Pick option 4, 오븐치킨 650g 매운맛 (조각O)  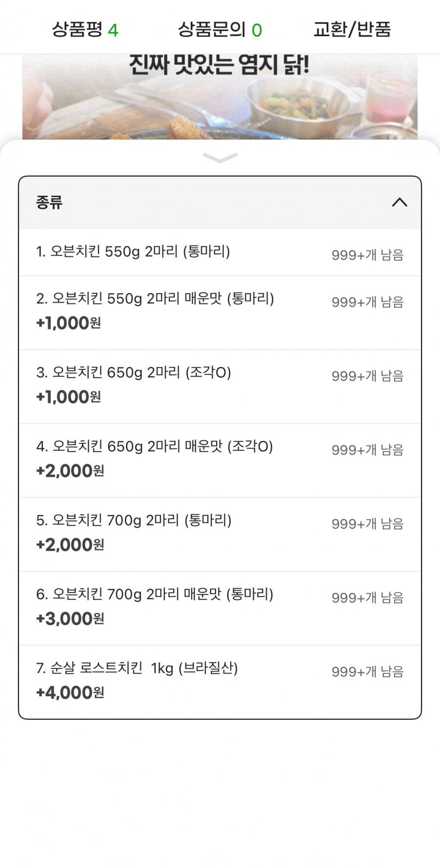tap(154, 447)
